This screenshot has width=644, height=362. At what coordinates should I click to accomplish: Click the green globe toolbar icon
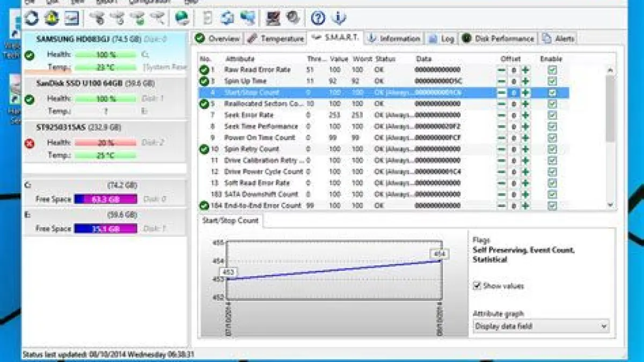point(182,18)
